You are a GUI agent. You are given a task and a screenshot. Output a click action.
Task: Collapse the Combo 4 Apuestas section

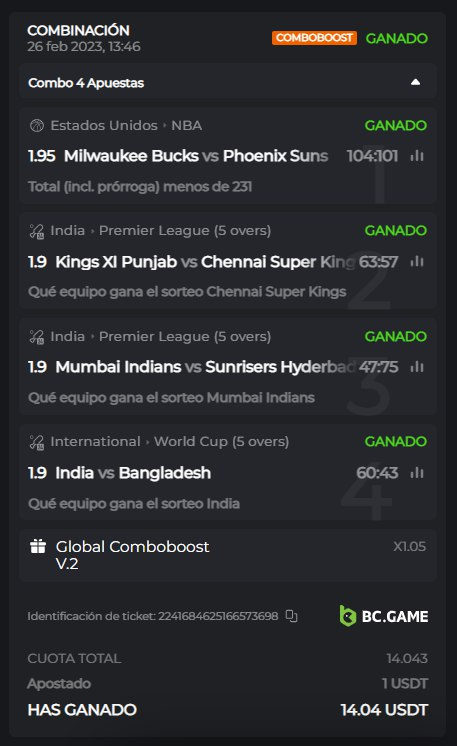pyautogui.click(x=415, y=82)
